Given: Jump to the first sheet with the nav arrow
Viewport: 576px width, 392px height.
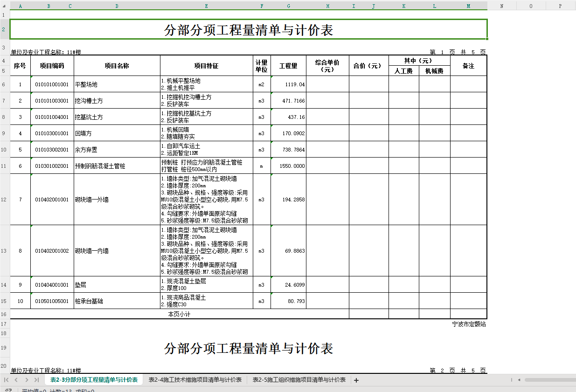Looking at the screenshot, I should pos(7,380).
